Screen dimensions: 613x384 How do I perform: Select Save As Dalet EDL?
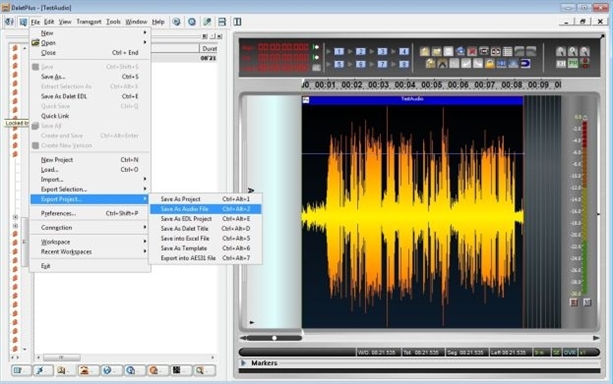[90, 96]
